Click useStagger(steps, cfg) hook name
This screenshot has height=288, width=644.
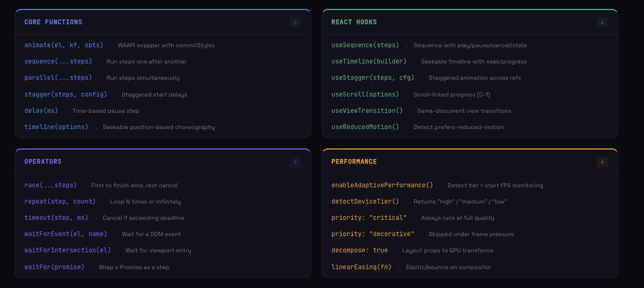373,78
